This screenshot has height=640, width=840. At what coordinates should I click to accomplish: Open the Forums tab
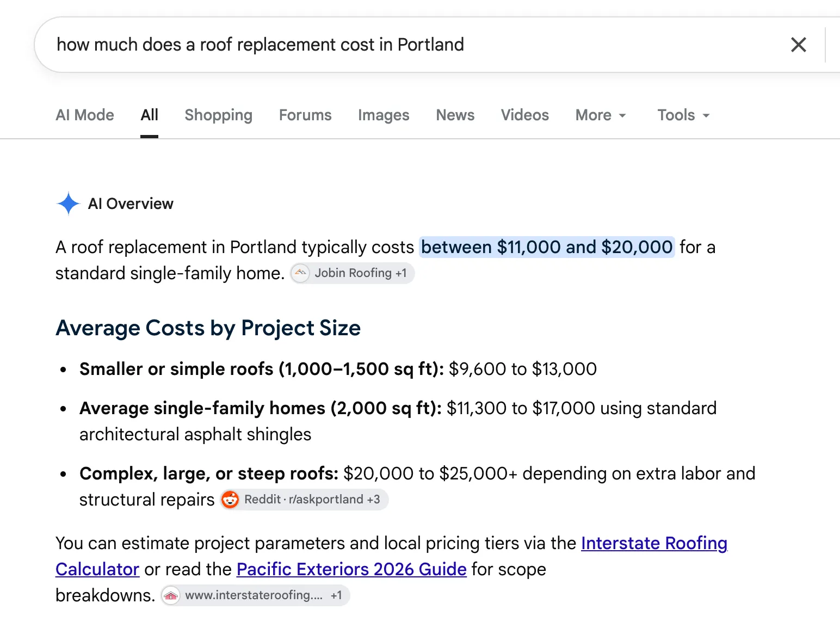click(305, 115)
